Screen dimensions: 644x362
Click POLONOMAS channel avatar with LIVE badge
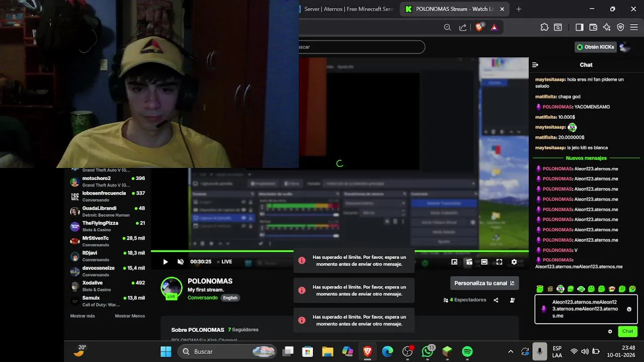tap(171, 288)
